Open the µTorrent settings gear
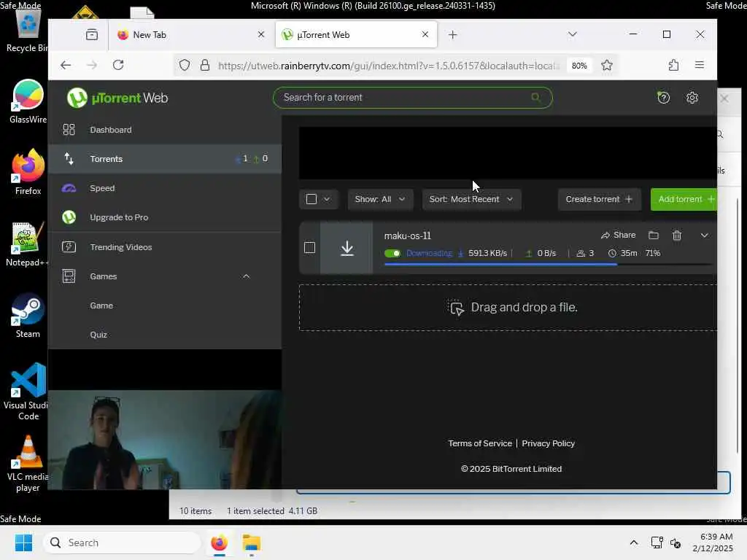 pyautogui.click(x=692, y=98)
